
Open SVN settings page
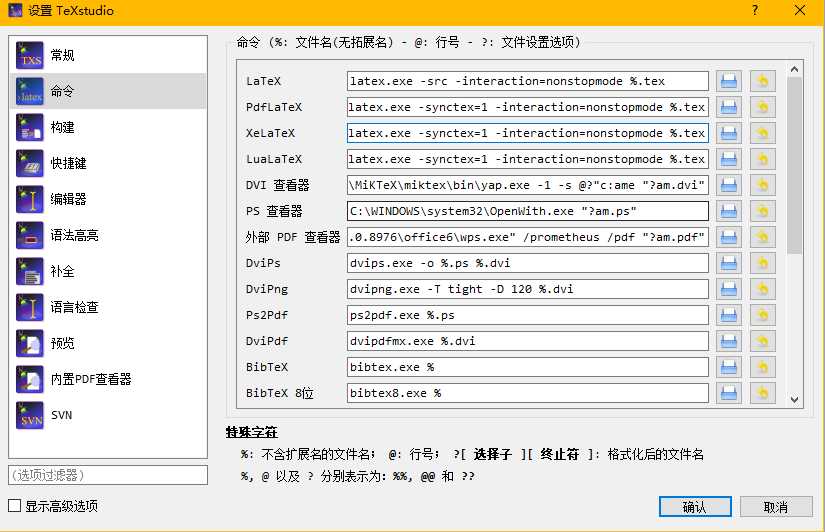(x=108, y=415)
